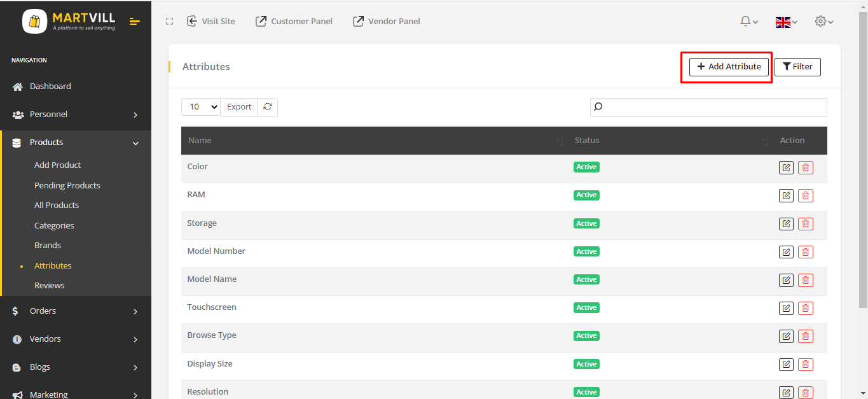Click the edit icon for Storage attribute
Viewport: 868px width, 399px height.
786,223
